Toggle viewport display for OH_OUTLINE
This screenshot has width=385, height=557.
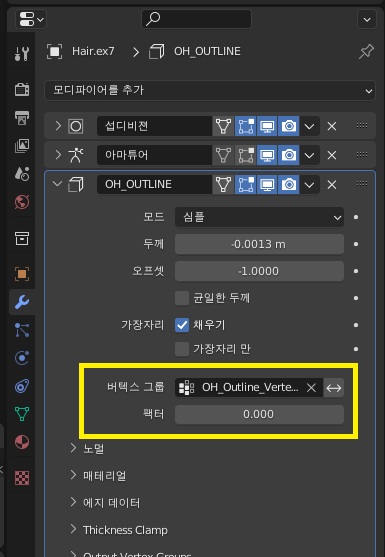point(267,184)
